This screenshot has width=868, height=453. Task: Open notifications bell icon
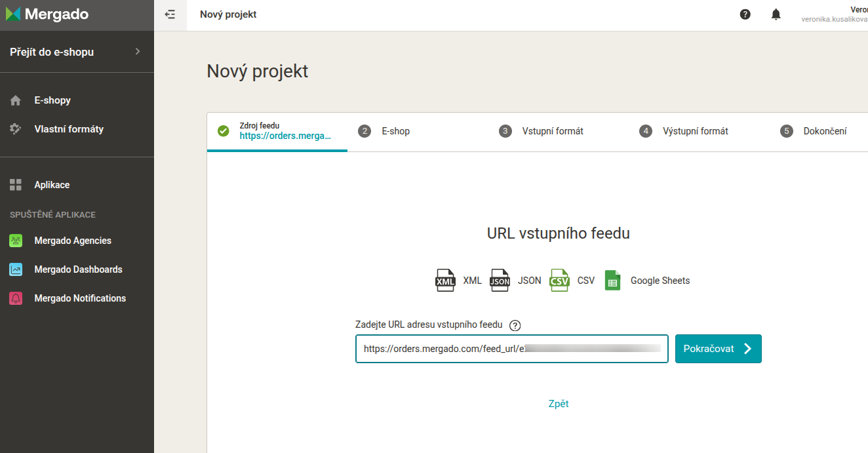click(776, 14)
